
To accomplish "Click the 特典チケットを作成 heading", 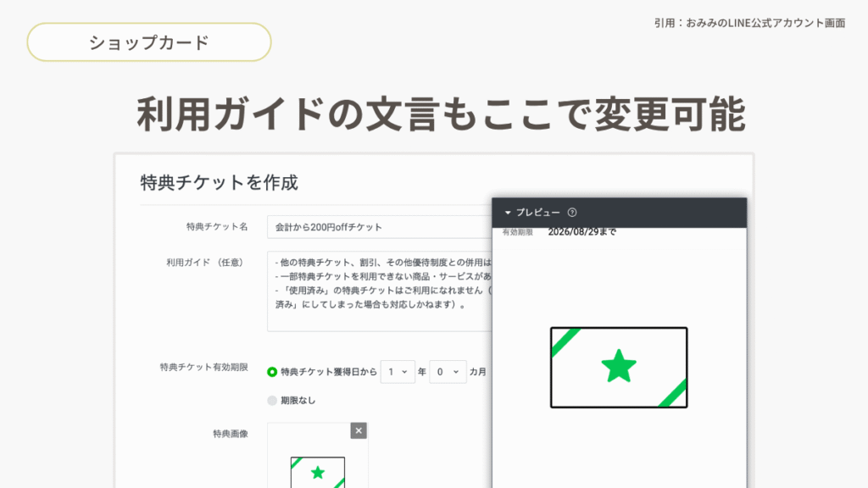I will (x=219, y=182).
